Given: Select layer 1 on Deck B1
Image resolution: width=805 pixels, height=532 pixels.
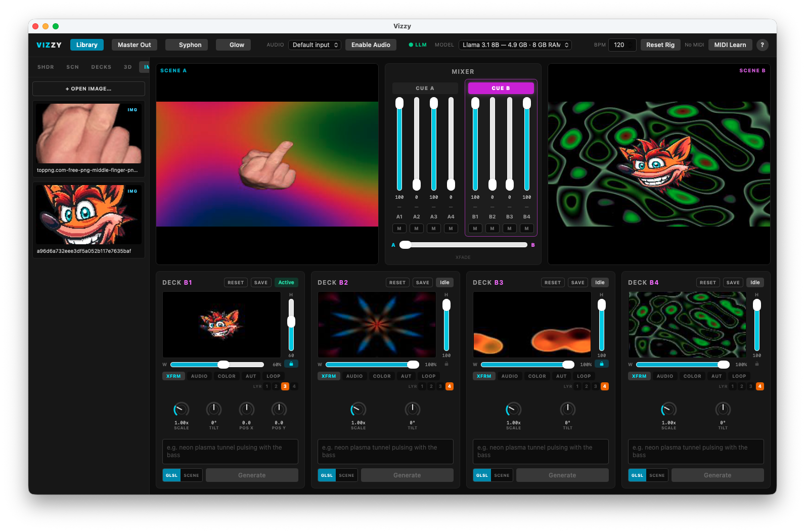Looking at the screenshot, I should point(267,386).
